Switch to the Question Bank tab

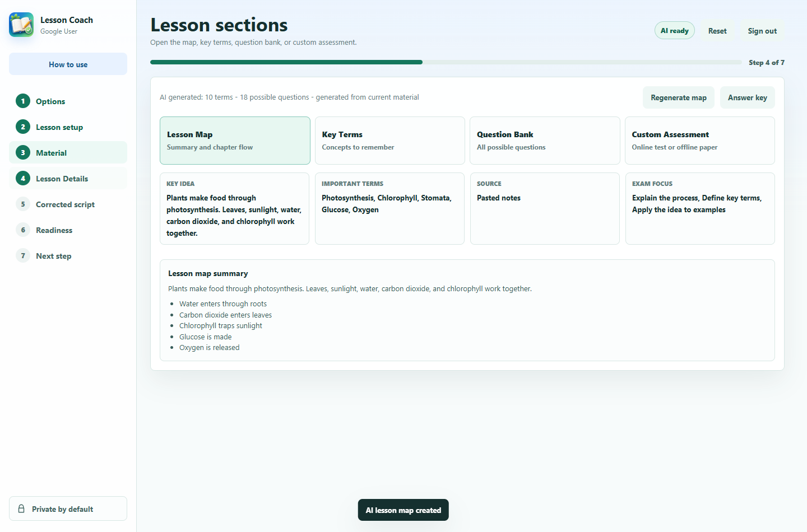click(545, 141)
